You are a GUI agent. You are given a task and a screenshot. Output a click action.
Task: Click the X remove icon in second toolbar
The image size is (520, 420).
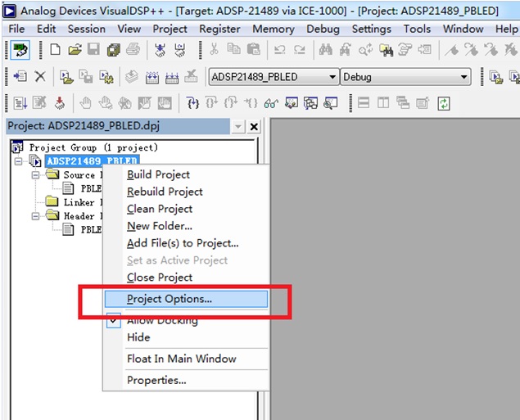coord(40,77)
